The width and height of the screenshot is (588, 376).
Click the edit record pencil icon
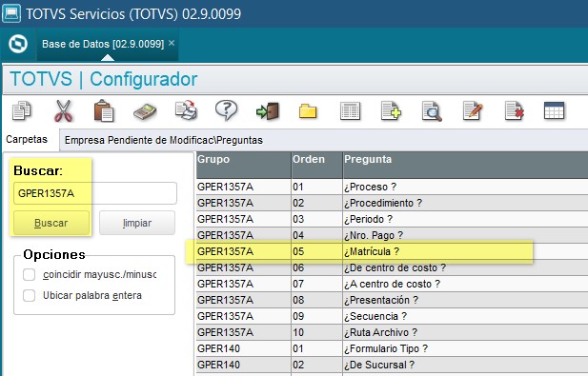coord(473,110)
